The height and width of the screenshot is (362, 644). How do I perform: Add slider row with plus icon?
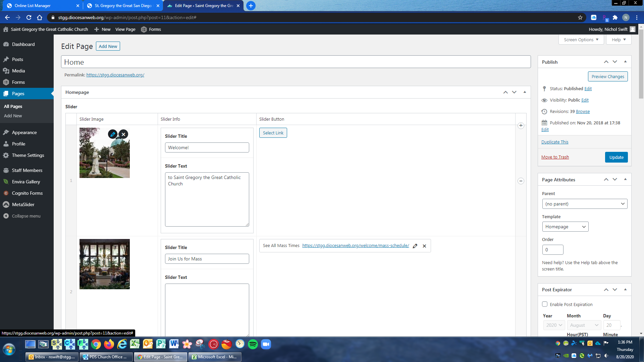click(x=521, y=126)
